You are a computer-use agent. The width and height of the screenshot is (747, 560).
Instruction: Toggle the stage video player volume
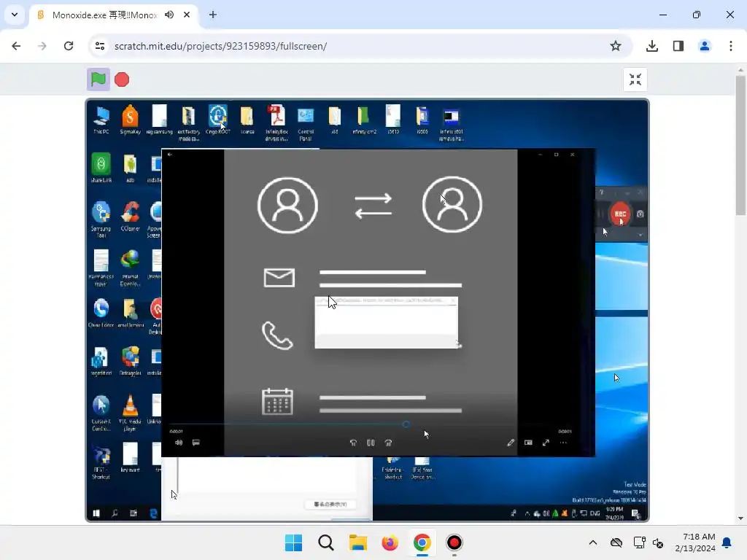(x=179, y=443)
